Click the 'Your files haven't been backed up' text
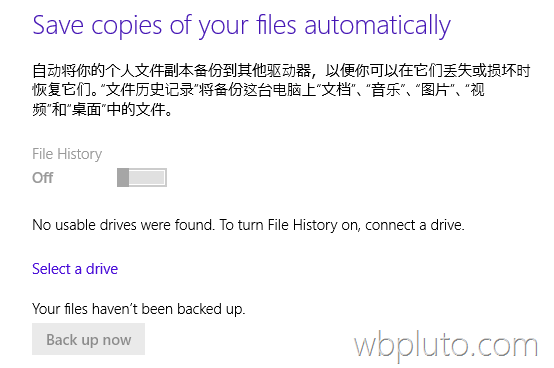554x368 pixels. tap(138, 309)
